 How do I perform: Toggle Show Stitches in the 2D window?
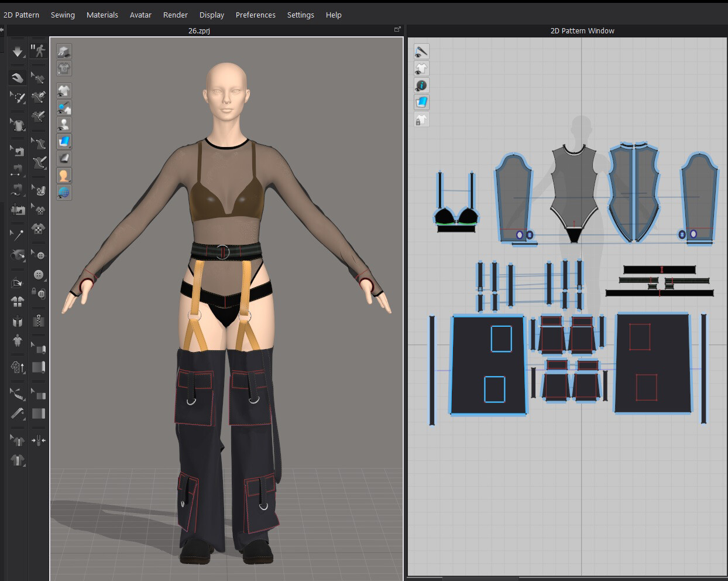[x=421, y=52]
